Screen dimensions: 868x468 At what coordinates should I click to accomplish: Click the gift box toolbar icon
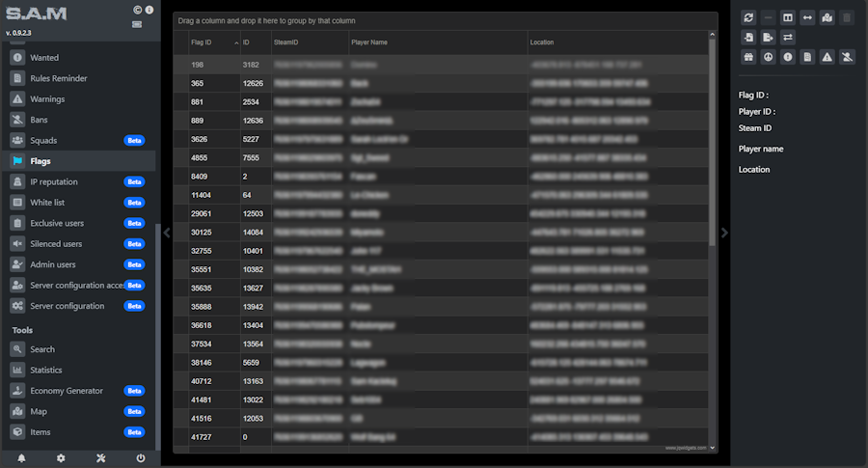748,58
